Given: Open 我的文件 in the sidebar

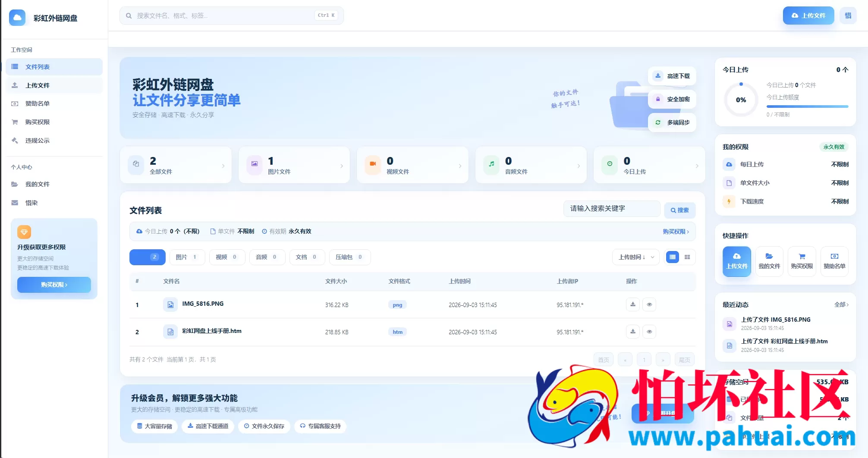Looking at the screenshot, I should click(54, 184).
